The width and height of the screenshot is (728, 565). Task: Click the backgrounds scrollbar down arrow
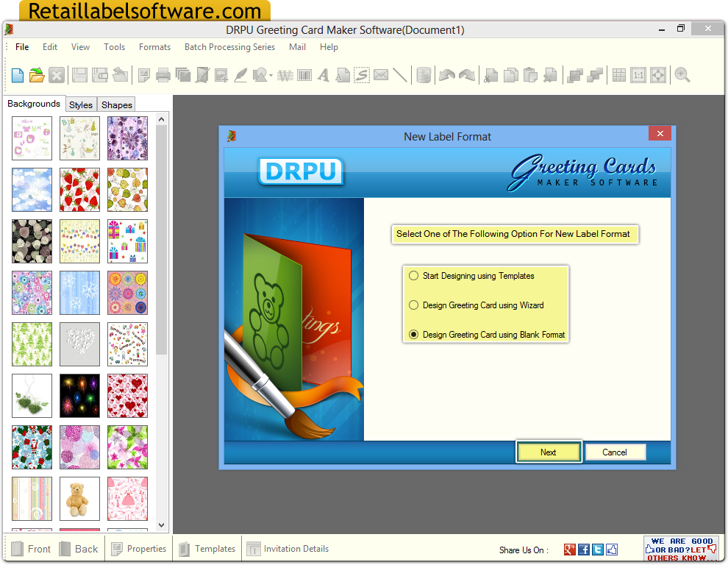(161, 525)
